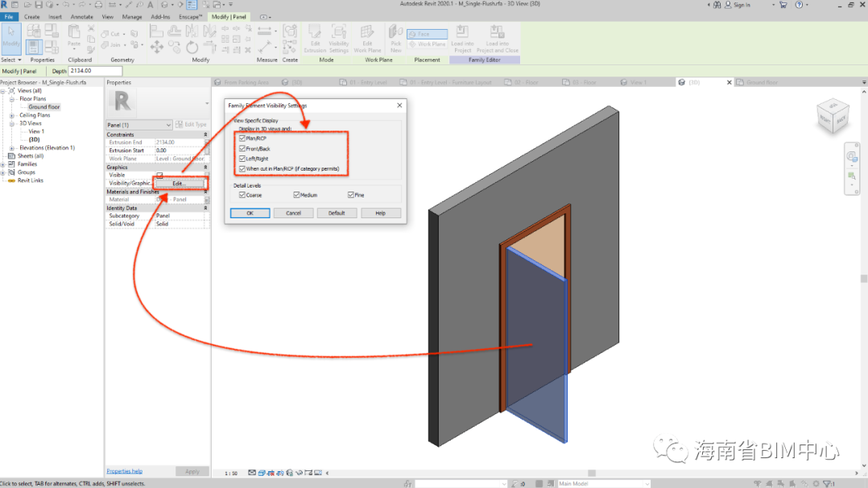Click the Paste clipboard icon
Viewport: 868px width, 488px height.
pyautogui.click(x=74, y=36)
